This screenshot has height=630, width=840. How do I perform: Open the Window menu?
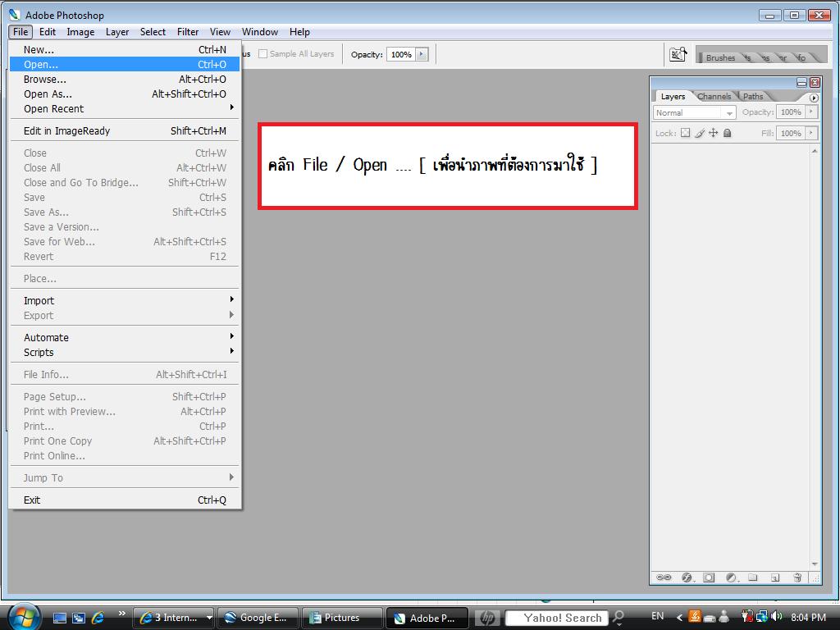(x=260, y=32)
